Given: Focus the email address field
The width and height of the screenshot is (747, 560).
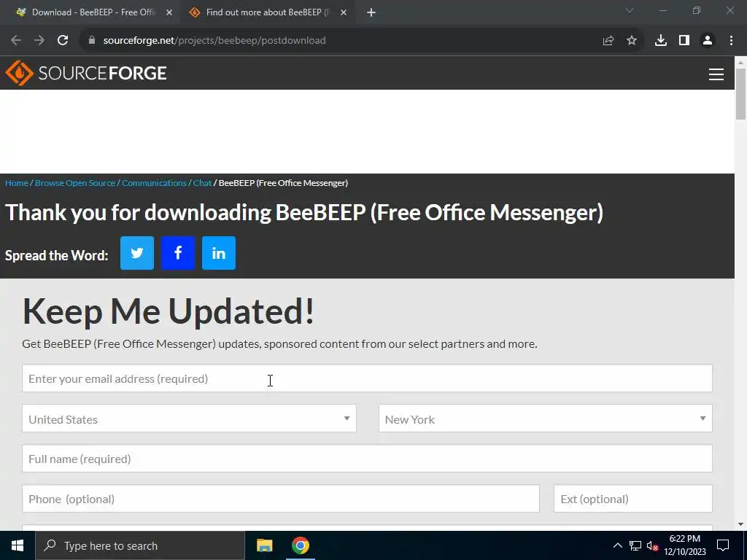Looking at the screenshot, I should coord(367,378).
